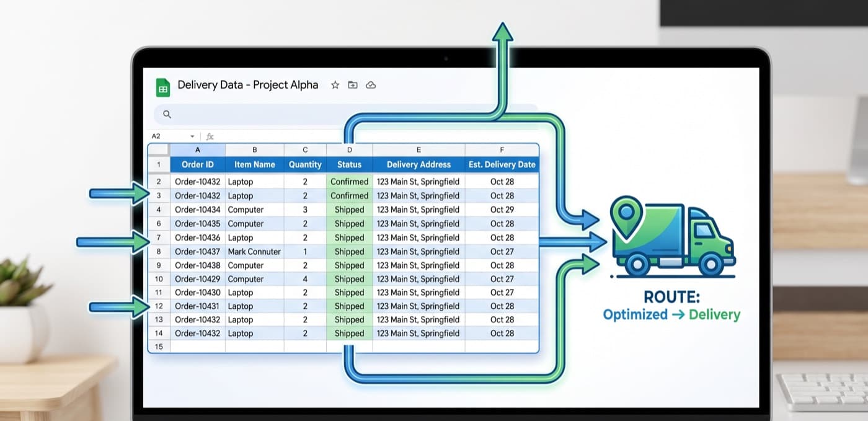Viewport: 868px width, 421px height.
Task: Click the search bar field
Action: click(x=346, y=114)
